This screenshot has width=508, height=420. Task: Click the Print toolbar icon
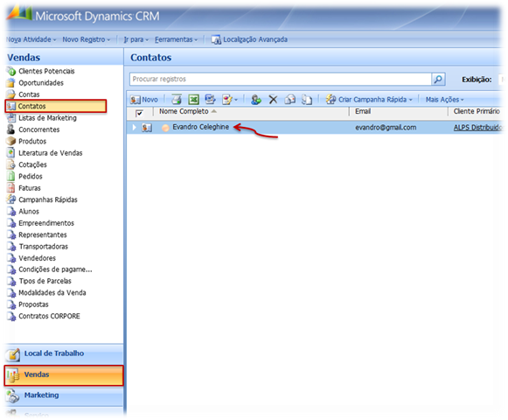pos(177,99)
